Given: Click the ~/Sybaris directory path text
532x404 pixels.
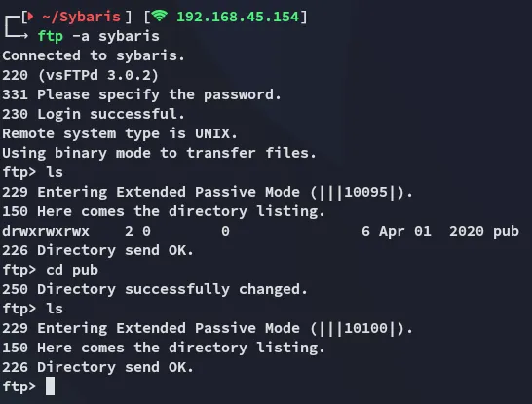Looking at the screenshot, I should tap(82, 17).
